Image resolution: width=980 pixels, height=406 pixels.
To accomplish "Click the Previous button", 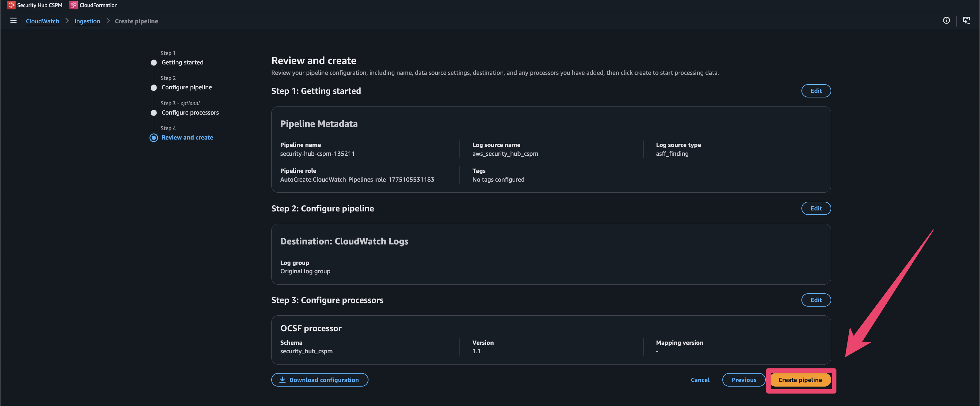I will tap(743, 380).
